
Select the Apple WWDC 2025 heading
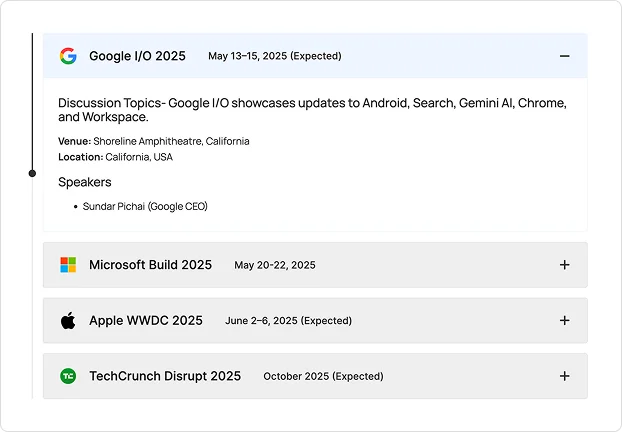(145, 321)
